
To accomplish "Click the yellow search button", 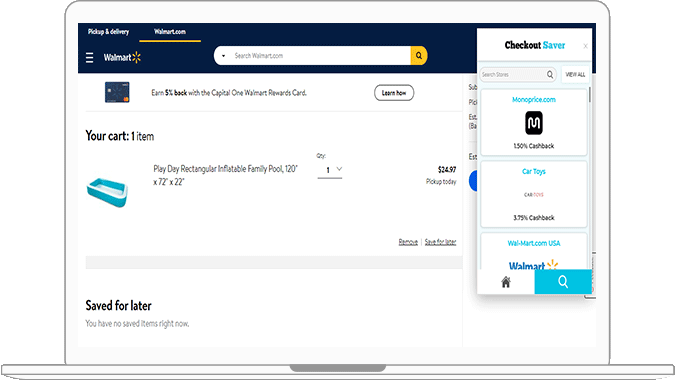I will (418, 56).
